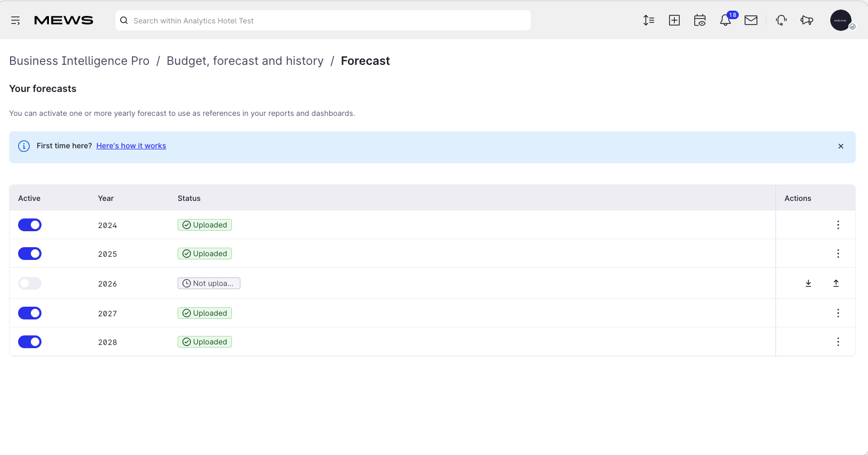Image resolution: width=868 pixels, height=455 pixels.
Task: Click the Status column header
Action: (189, 198)
